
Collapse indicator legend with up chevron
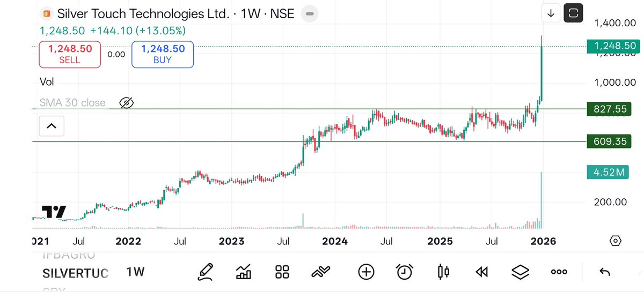(52, 126)
